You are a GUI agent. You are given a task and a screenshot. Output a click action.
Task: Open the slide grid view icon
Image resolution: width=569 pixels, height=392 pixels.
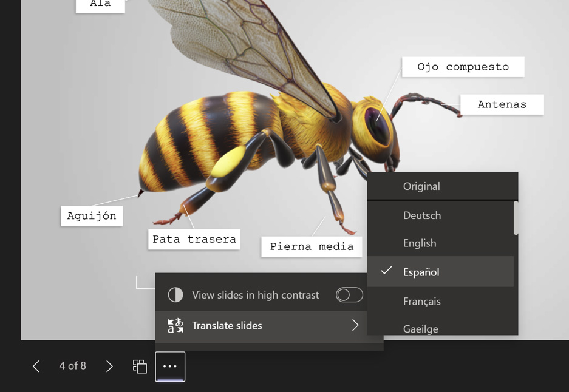pyautogui.click(x=140, y=366)
